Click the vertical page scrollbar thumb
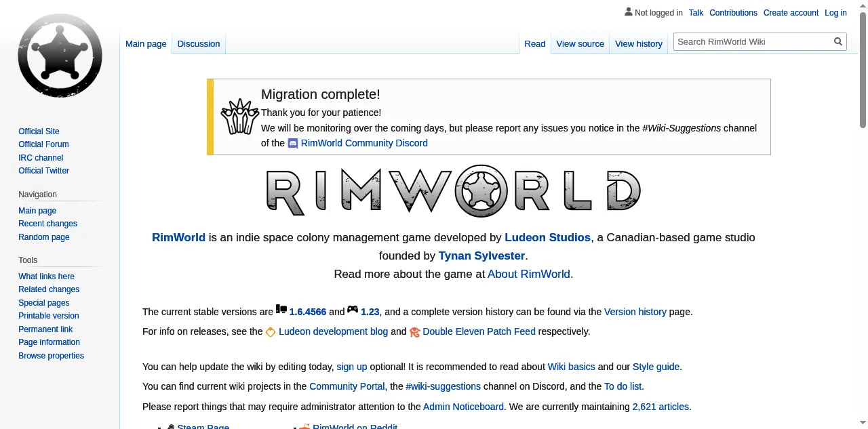Image resolution: width=868 pixels, height=429 pixels. [863, 70]
